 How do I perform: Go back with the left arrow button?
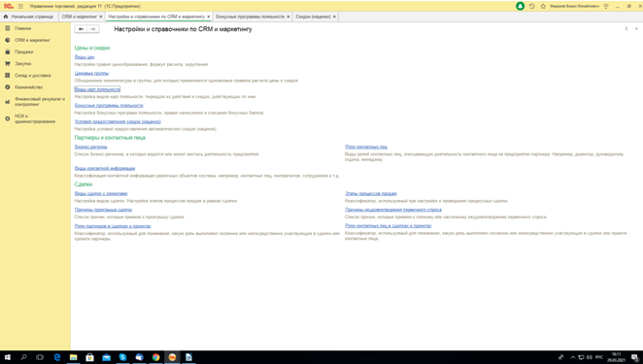pyautogui.click(x=81, y=29)
